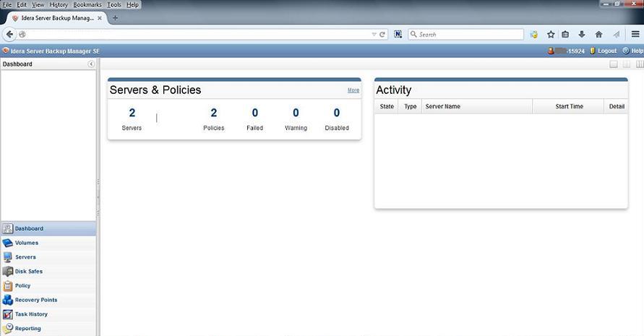Select two-column dashboard layout icon
This screenshot has height=336, width=644.
point(627,64)
